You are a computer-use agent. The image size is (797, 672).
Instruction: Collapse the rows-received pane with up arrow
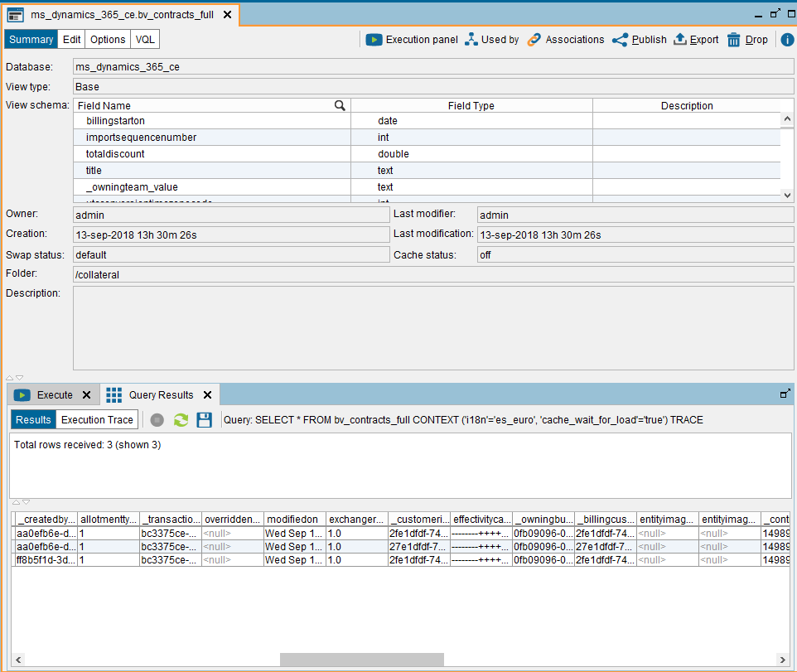[x=16, y=502]
